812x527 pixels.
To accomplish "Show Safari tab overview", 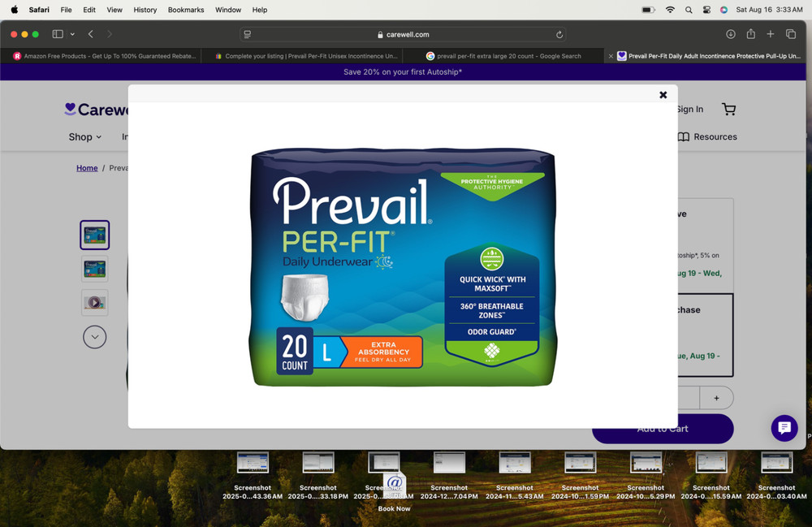I will pos(791,34).
